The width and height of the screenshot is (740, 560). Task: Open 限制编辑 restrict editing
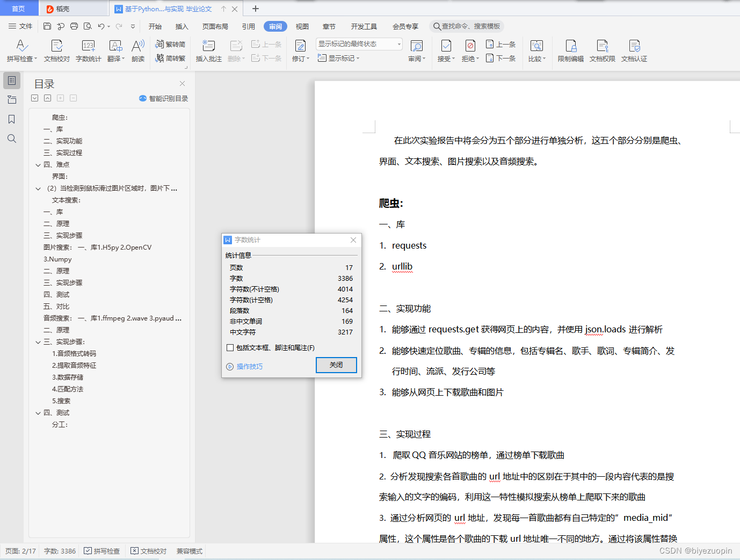570,50
